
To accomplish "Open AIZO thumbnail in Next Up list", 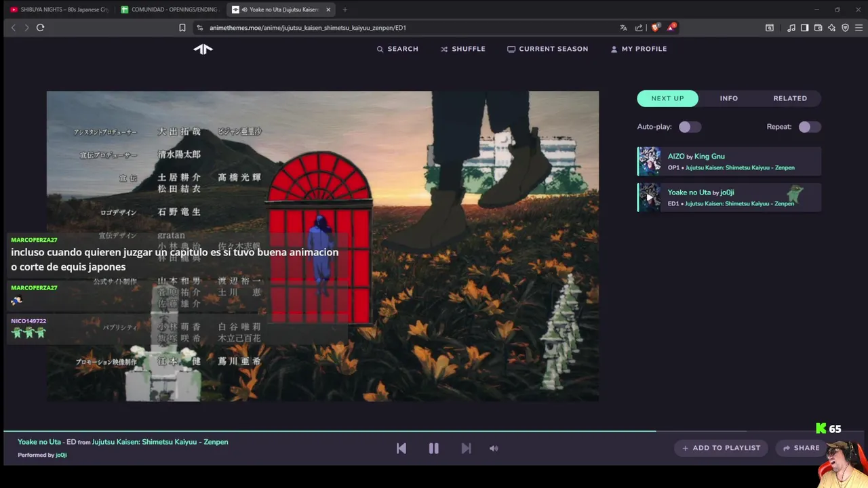I will tap(649, 161).
